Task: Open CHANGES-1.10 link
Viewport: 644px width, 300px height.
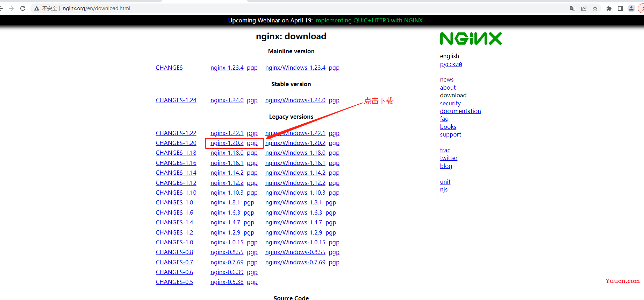Action: (176, 193)
